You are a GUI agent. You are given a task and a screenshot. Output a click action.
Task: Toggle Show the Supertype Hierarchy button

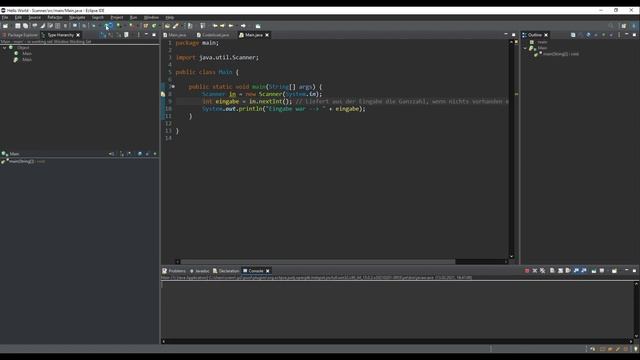click(x=111, y=35)
